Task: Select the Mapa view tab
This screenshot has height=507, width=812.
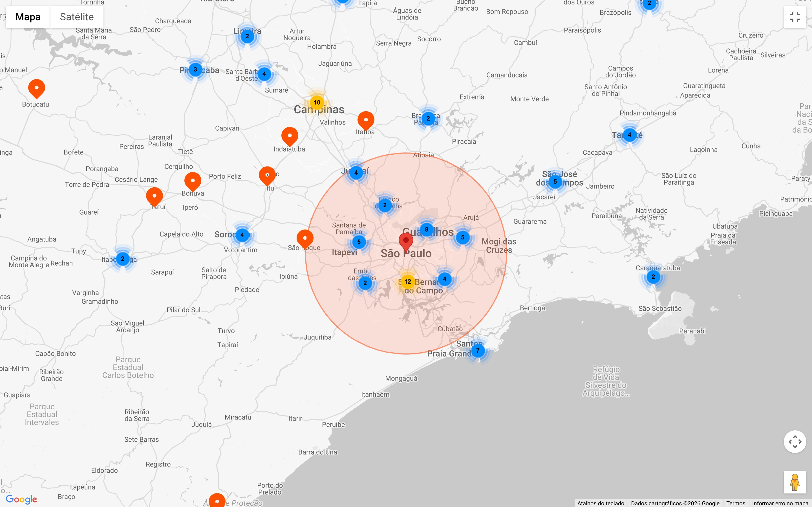Action: tap(28, 17)
